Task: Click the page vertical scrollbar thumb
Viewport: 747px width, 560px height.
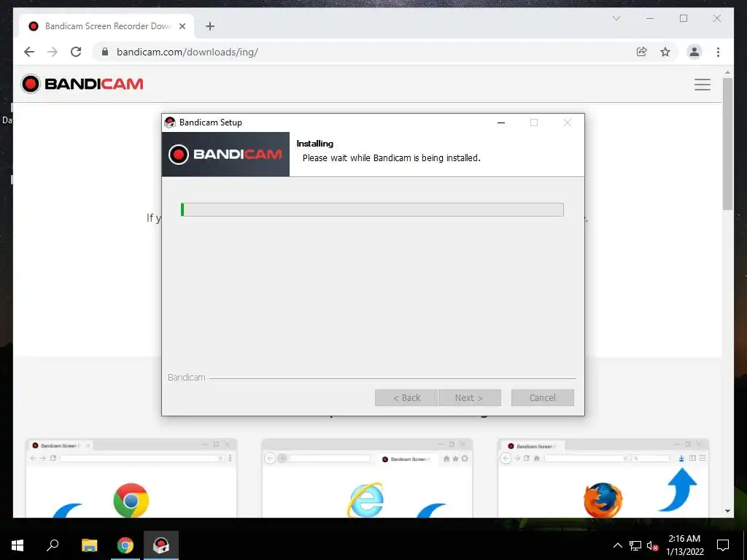Action: point(727,144)
